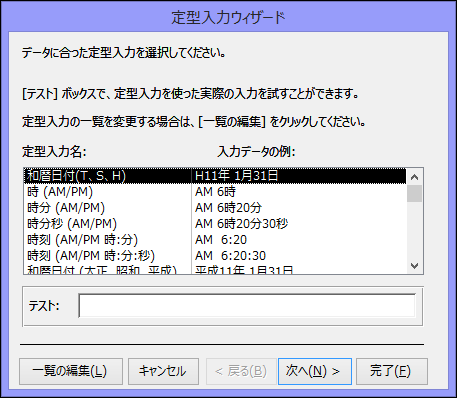Click the example AM 6:20
Viewport: 457px width, 398px height.
(221, 240)
